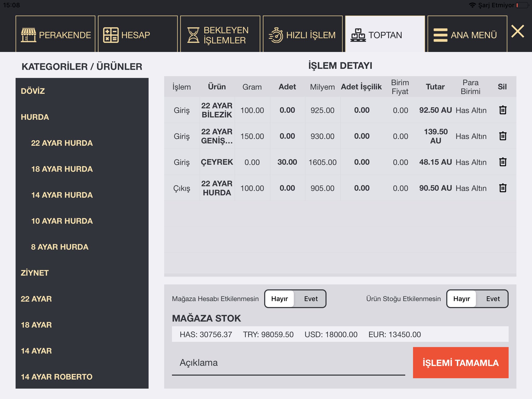Click TRY: 98059.50 stock value
532x399 pixels.
pos(268,334)
